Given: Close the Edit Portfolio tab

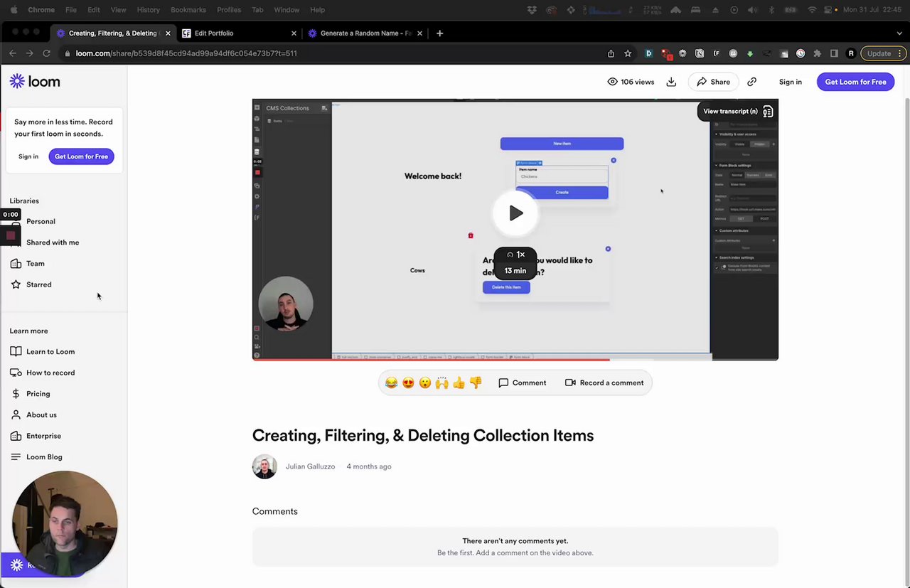Looking at the screenshot, I should [x=294, y=33].
